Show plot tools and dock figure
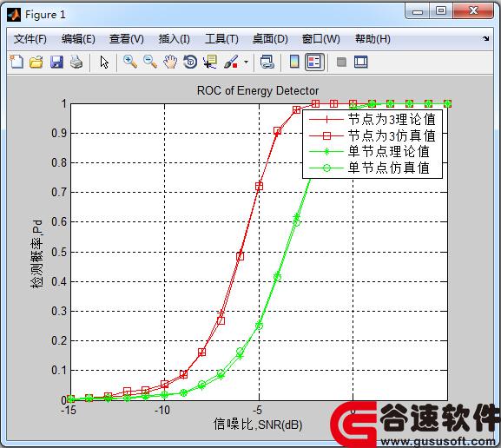Viewport: 501px width, 448px height. coord(361,62)
